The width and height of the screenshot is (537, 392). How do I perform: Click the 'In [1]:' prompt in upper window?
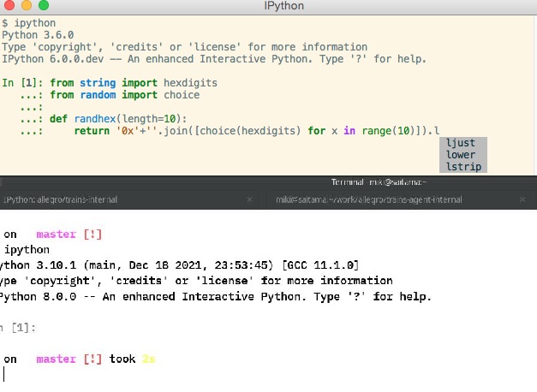(x=22, y=83)
